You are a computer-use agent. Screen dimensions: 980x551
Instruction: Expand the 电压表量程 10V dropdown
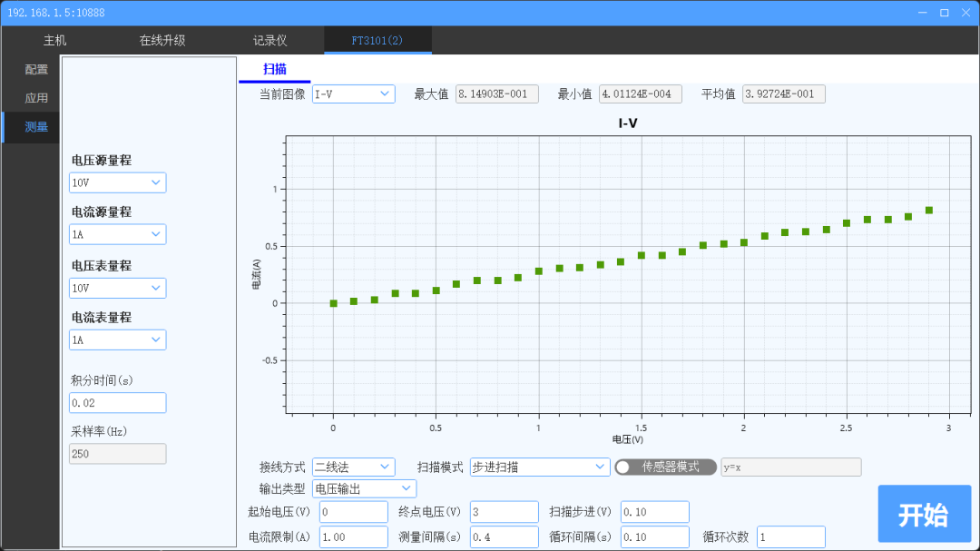[x=117, y=289]
